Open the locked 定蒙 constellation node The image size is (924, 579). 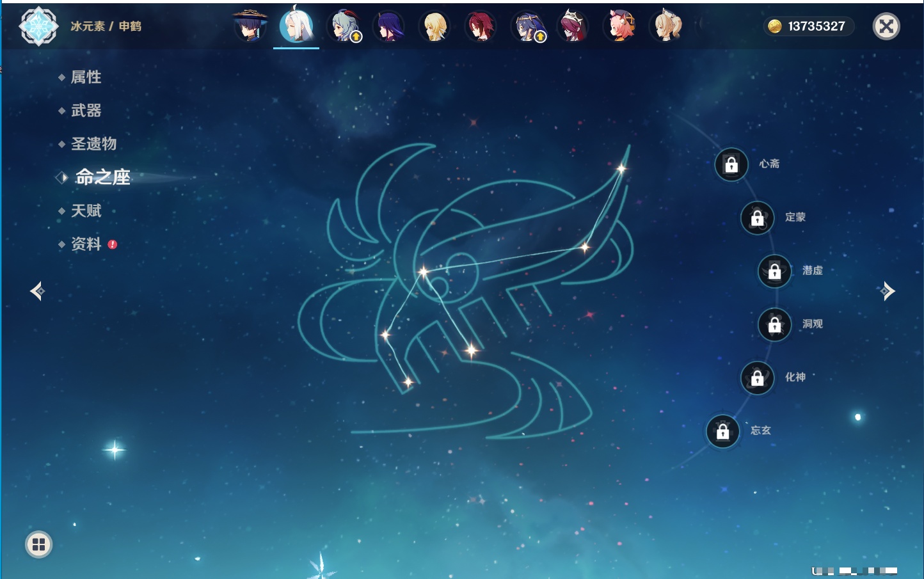pos(758,218)
